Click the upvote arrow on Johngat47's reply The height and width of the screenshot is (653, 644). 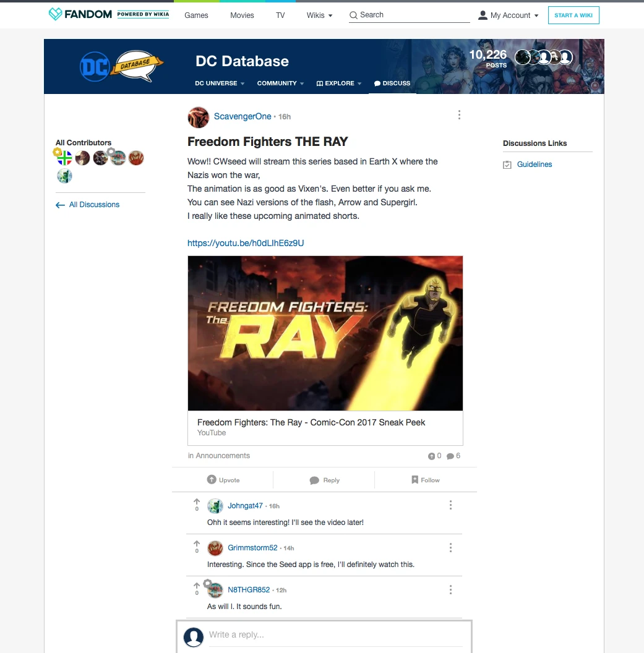(197, 502)
